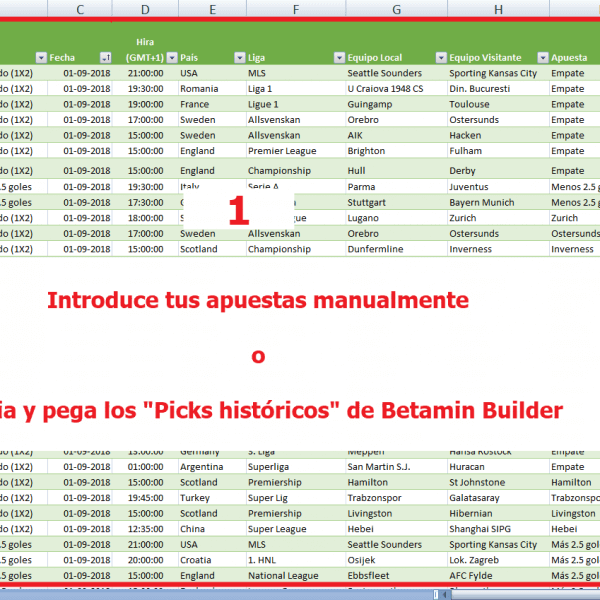Open the Equipo Visitante filter dropdown
The width and height of the screenshot is (600, 600).
tap(543, 57)
